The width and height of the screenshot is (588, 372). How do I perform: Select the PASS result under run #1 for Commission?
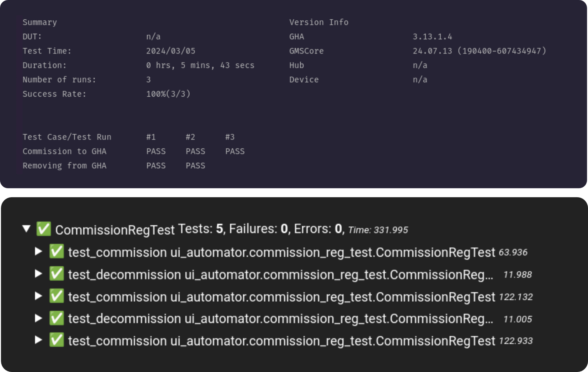click(156, 151)
